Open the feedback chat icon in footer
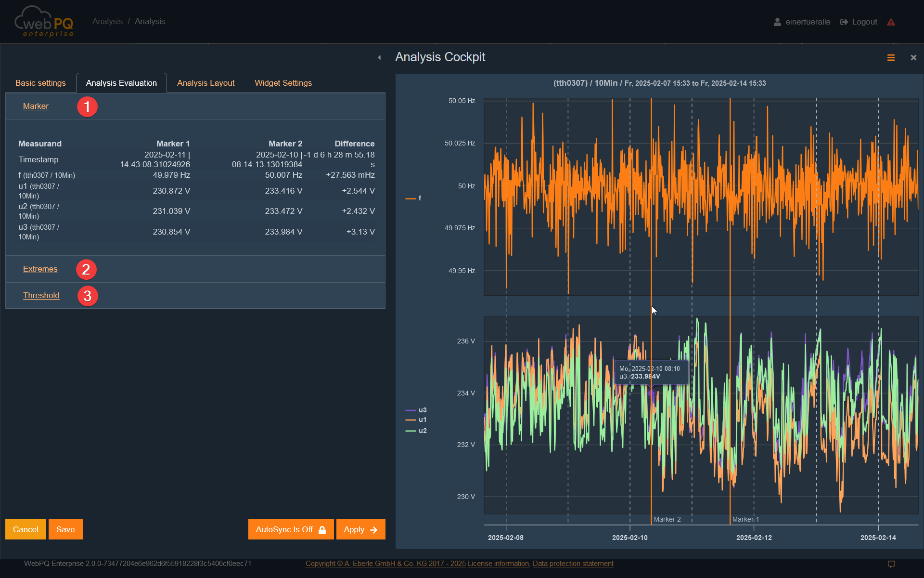Screen dimensions: 924x578 pyautogui.click(x=891, y=564)
